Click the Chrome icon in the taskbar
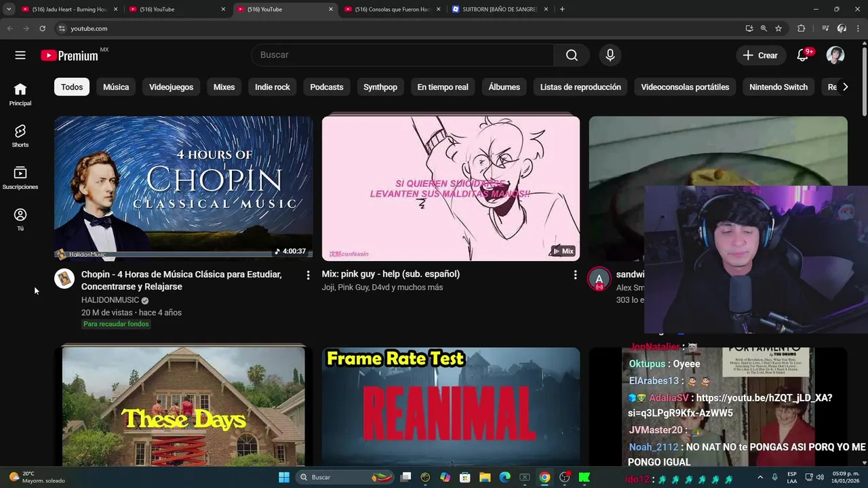The height and width of the screenshot is (488, 868). (545, 477)
